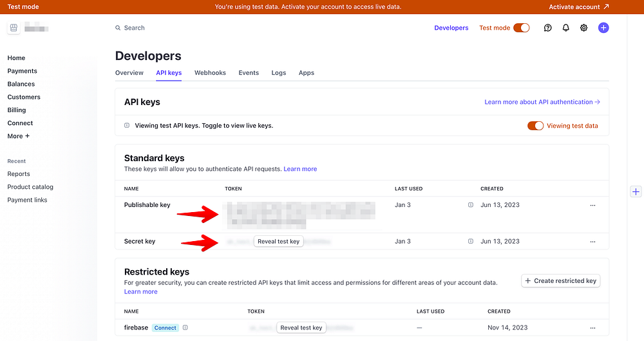Image resolution: width=644 pixels, height=341 pixels.
Task: Open more options for Secret key row
Action: click(x=592, y=242)
